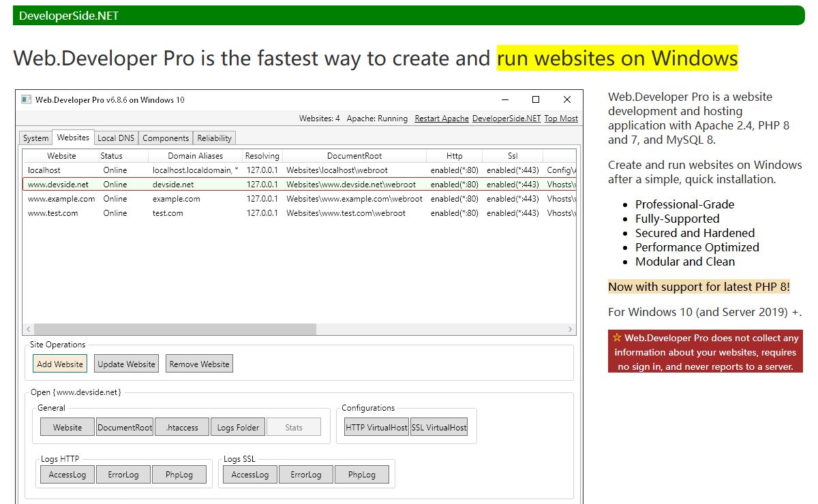Click the disabled Stats button
818x504 pixels.
(294, 427)
